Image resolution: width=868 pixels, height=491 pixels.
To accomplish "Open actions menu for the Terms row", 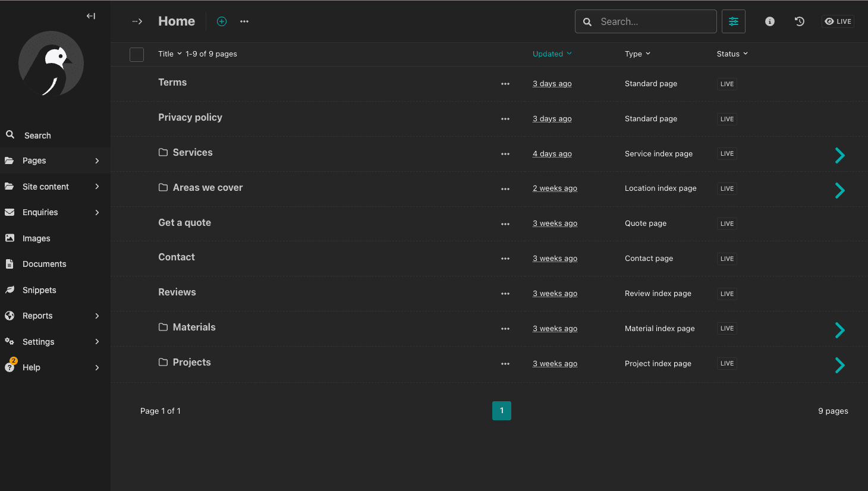I will (x=505, y=84).
